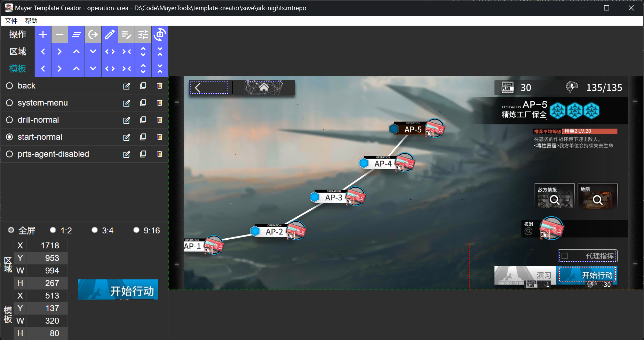Open the 帮助 menu
The image size is (644, 340).
(x=31, y=21)
